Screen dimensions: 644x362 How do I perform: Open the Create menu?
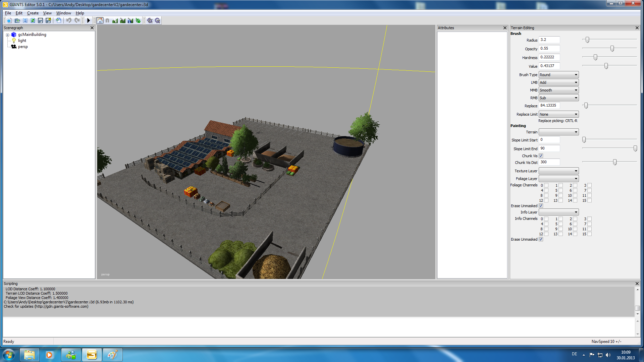coord(33,13)
